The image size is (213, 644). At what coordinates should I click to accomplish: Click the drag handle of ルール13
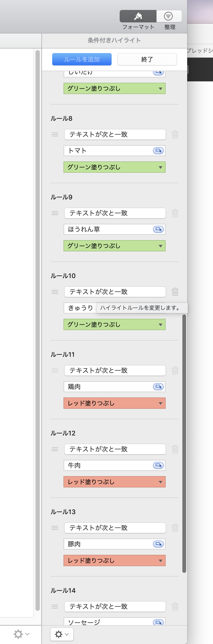[55, 528]
